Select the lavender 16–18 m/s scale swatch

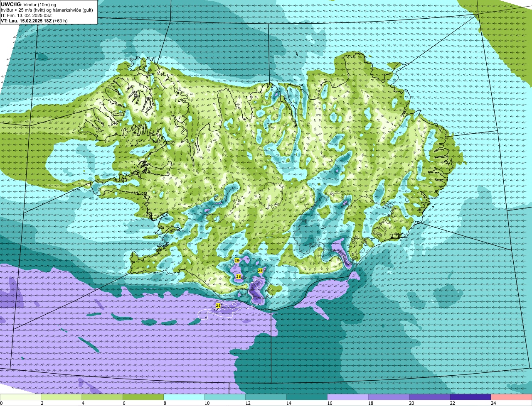click(x=348, y=397)
